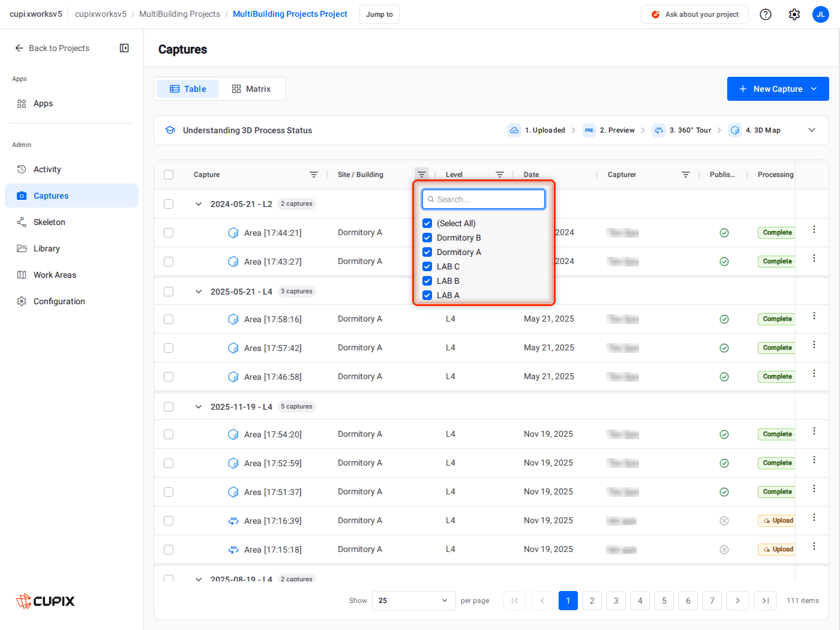Click the JL user avatar
Image resolution: width=840 pixels, height=630 pixels.
coord(821,14)
